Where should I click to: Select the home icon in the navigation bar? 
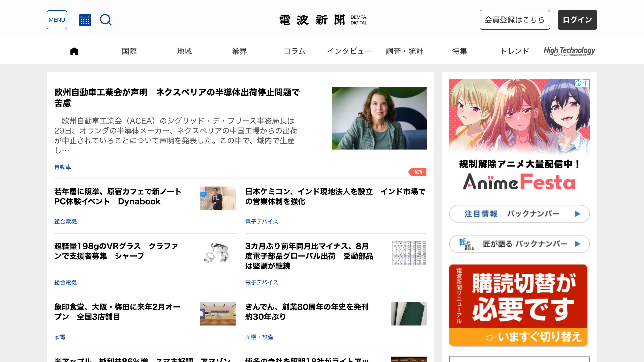point(74,51)
